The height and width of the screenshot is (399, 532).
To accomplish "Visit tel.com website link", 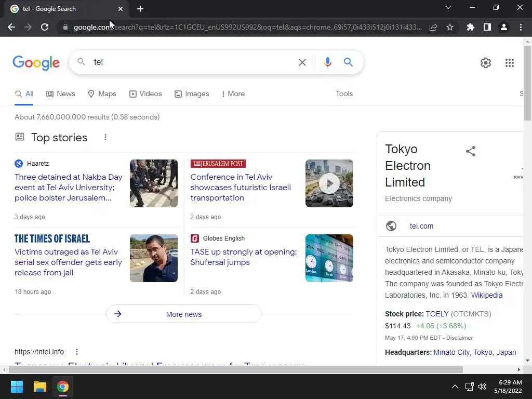I will [x=421, y=226].
